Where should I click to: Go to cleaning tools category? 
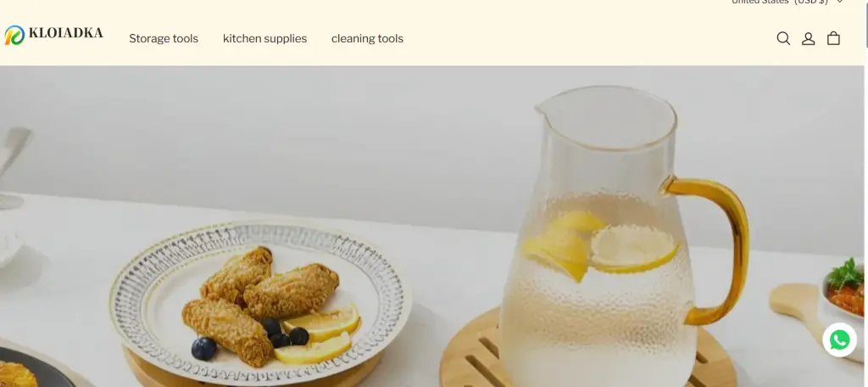(367, 39)
